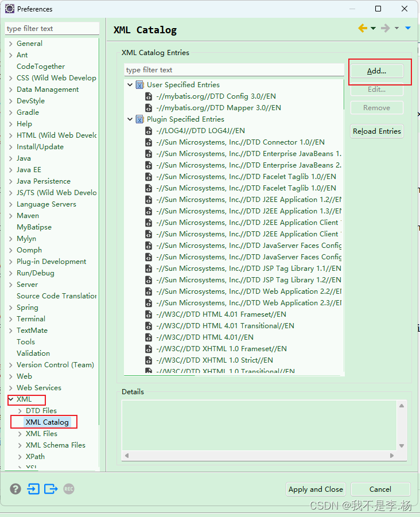Viewport: 420px width, 517px height.
Task: Click the forward navigation arrow icon
Action: pos(385,28)
